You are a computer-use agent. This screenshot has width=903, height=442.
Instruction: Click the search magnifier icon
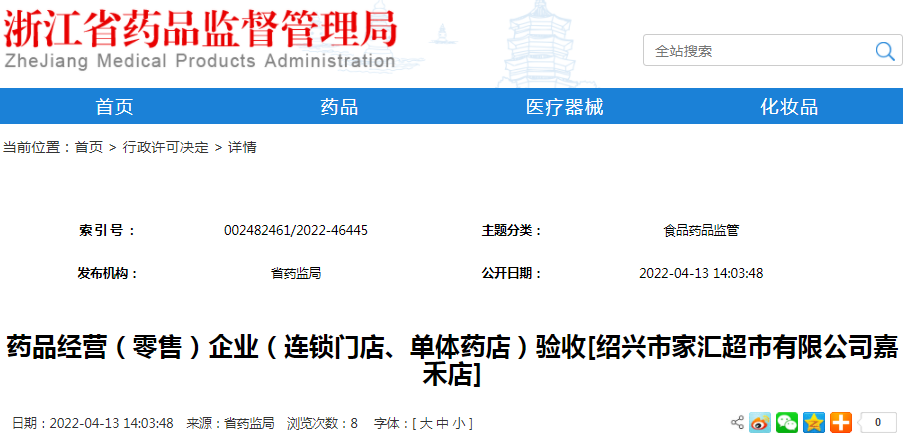pos(885,51)
